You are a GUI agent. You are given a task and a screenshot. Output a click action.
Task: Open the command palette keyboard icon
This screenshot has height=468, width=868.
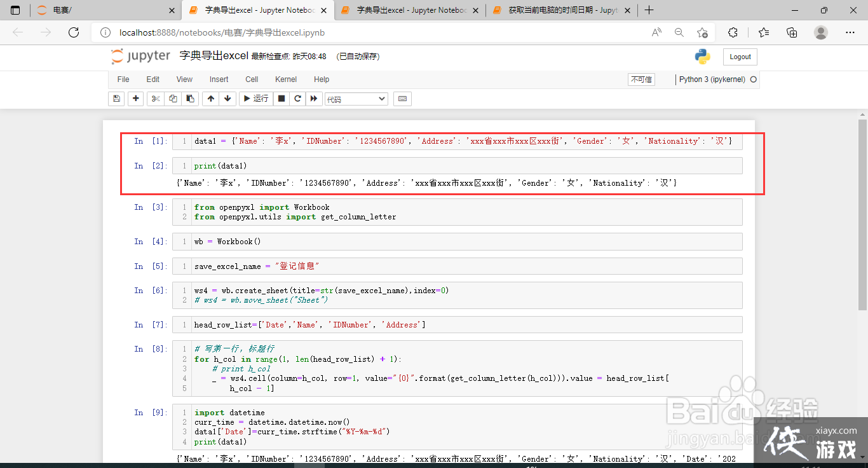pyautogui.click(x=402, y=99)
